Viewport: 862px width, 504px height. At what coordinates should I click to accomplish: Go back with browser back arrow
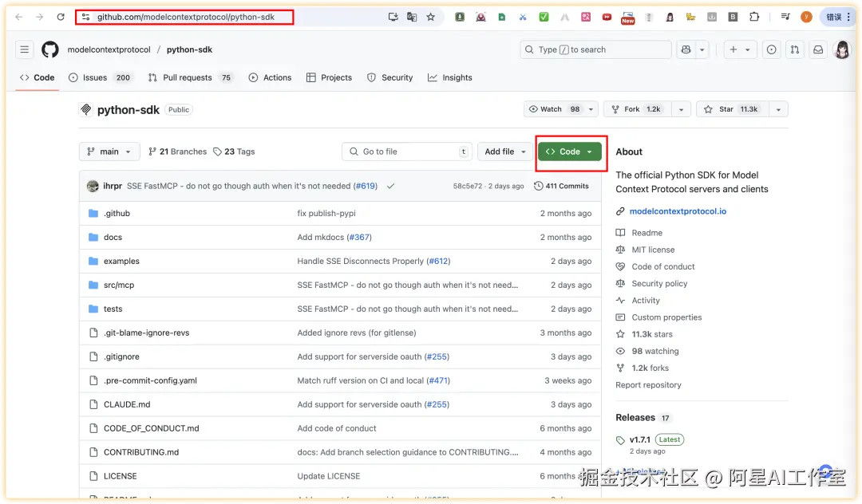pyautogui.click(x=18, y=17)
